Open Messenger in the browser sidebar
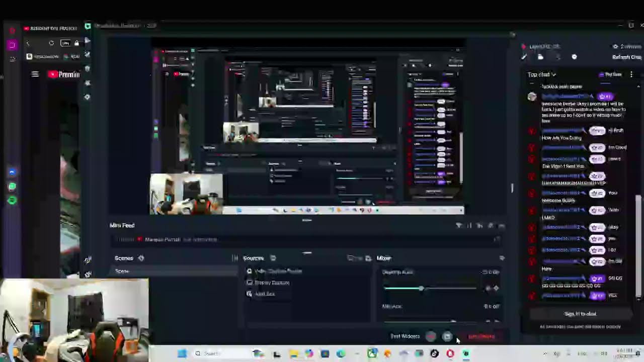Image resolution: width=644 pixels, height=362 pixels. click(x=12, y=172)
